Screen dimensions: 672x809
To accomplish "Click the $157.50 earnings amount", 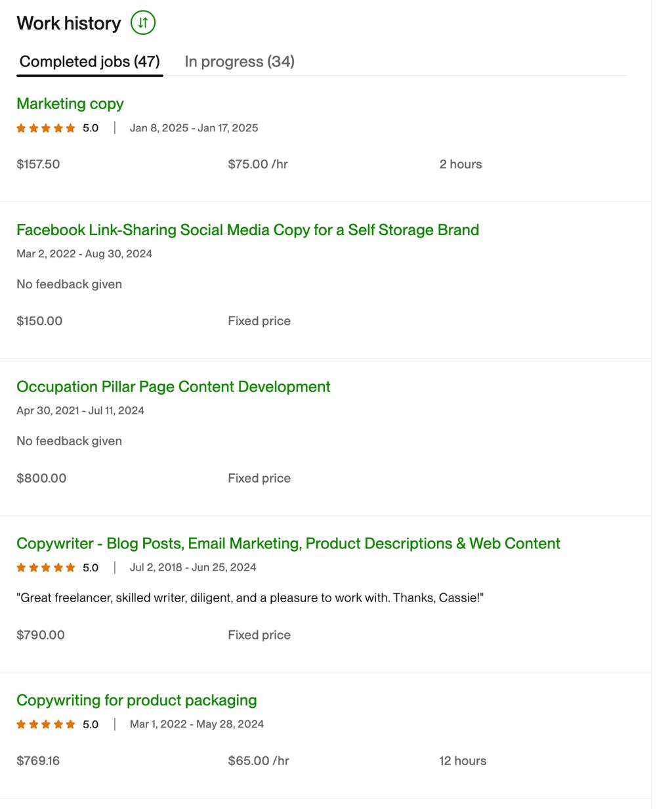I will [x=37, y=164].
